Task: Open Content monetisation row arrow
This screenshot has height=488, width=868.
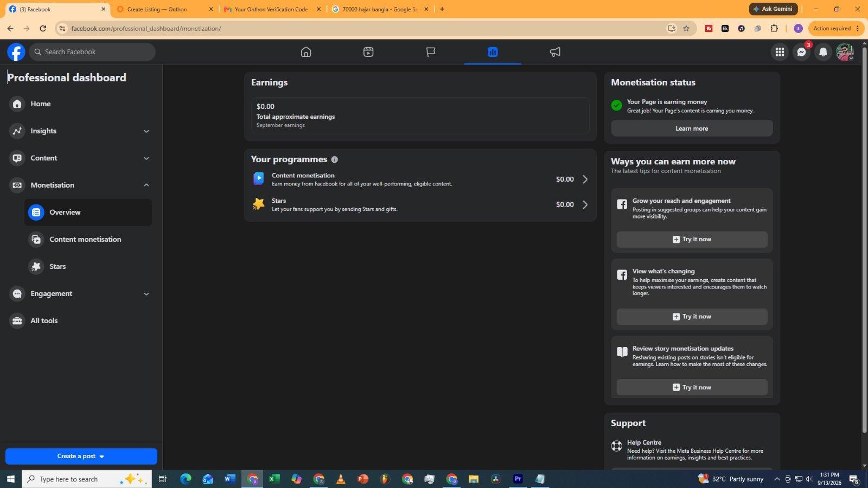Action: 585,179
